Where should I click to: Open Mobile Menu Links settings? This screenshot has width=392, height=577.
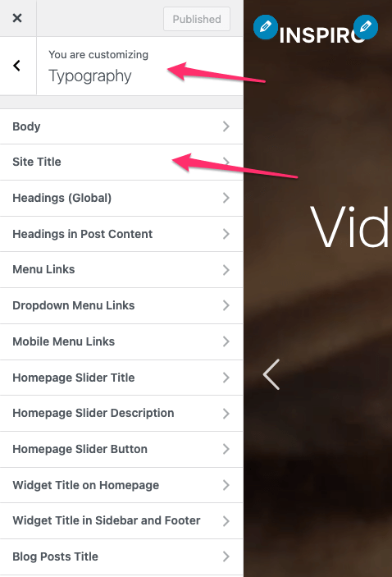tap(121, 342)
